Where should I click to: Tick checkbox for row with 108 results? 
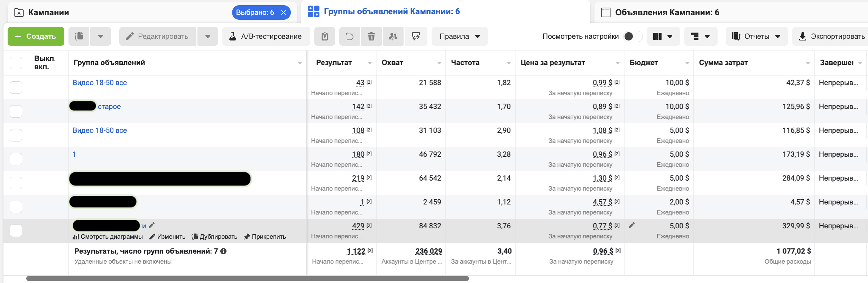tap(16, 135)
